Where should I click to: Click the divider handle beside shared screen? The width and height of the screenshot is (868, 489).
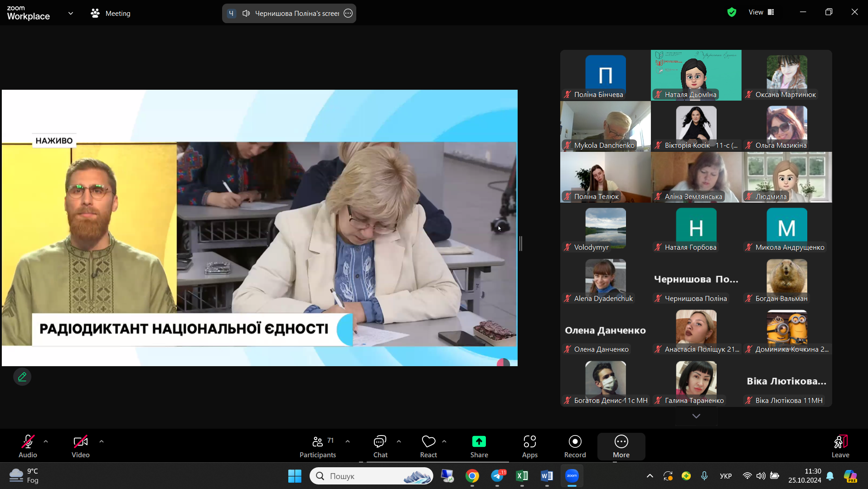click(x=521, y=243)
